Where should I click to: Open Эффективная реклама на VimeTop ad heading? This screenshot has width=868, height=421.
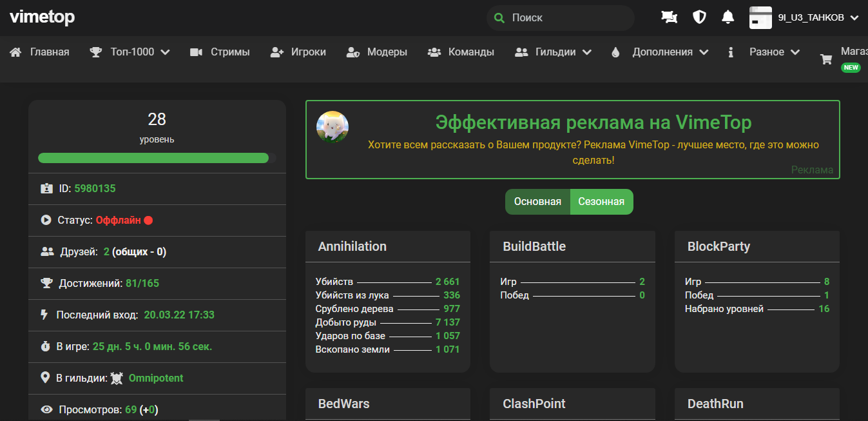593,122
